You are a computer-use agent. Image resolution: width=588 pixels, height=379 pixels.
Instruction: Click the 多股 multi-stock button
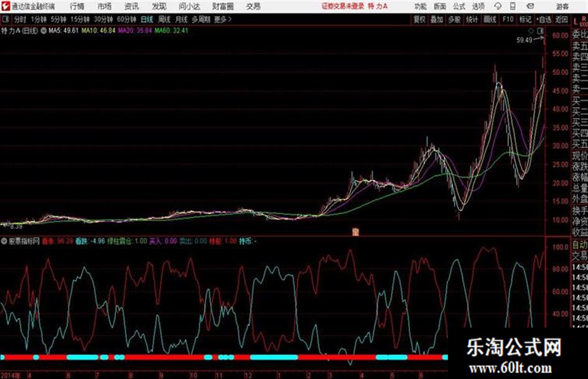[454, 19]
